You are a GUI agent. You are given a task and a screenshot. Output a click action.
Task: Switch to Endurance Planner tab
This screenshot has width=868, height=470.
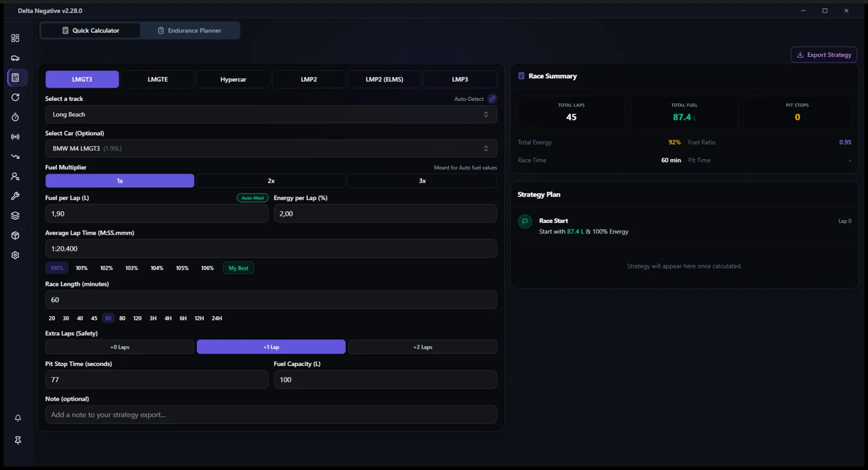(189, 30)
